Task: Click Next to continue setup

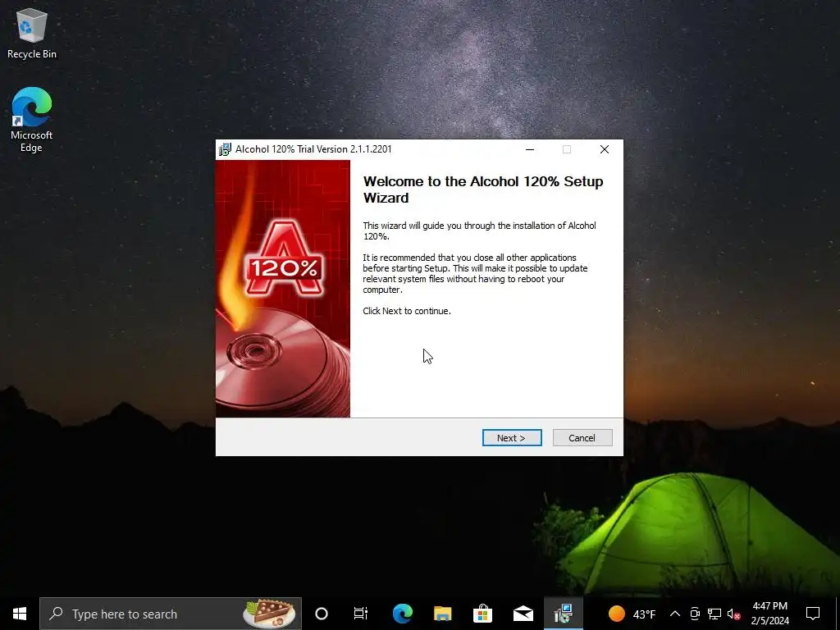Action: click(x=512, y=438)
